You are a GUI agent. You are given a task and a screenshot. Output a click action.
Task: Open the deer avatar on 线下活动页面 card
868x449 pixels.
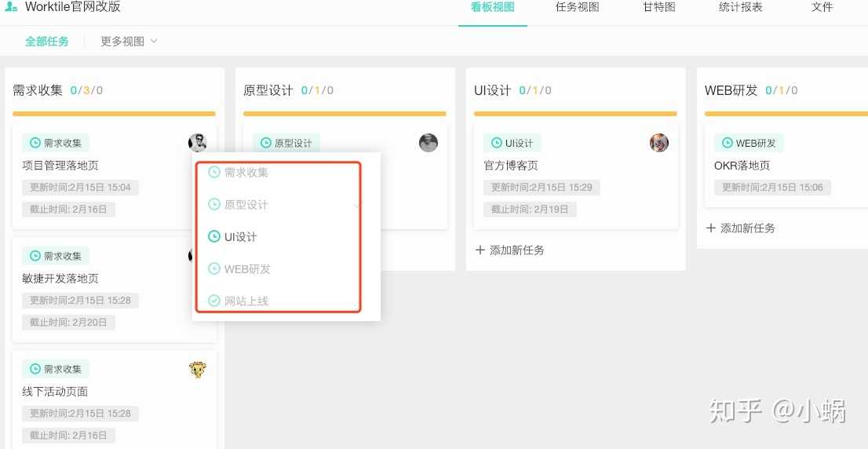tap(198, 369)
